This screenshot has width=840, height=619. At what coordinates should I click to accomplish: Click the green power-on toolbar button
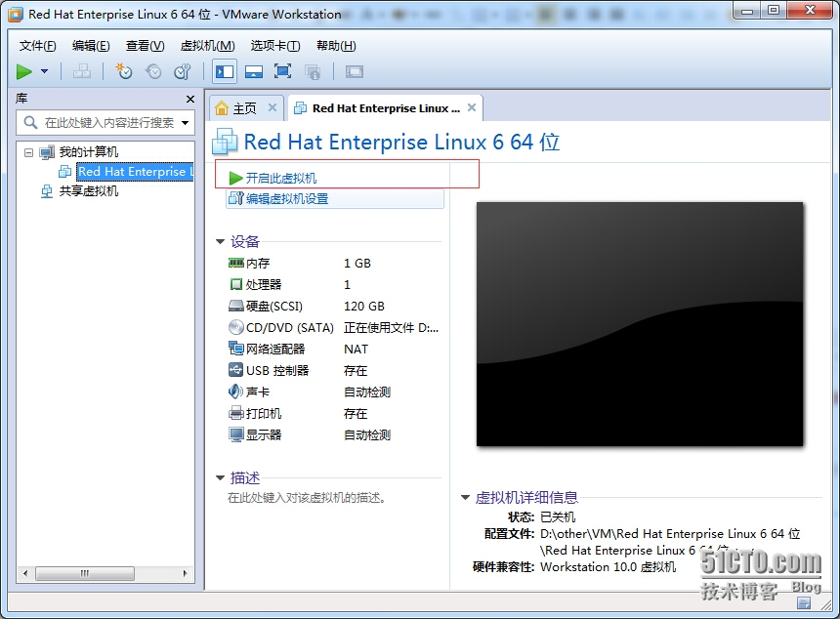click(24, 71)
